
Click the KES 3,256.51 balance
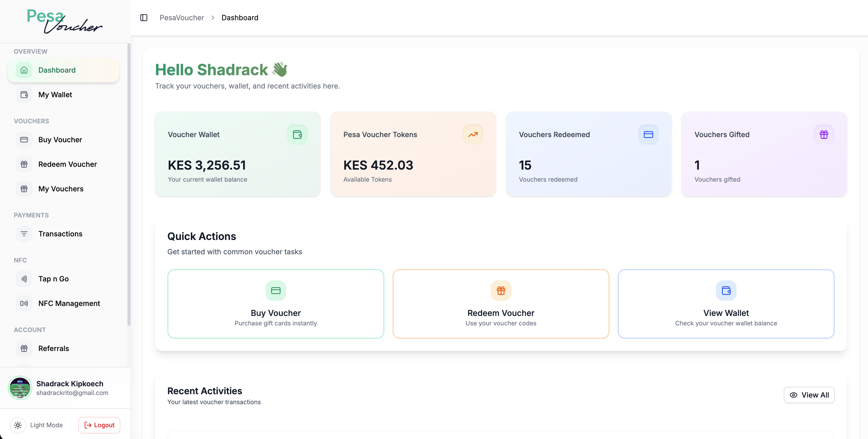[207, 165]
